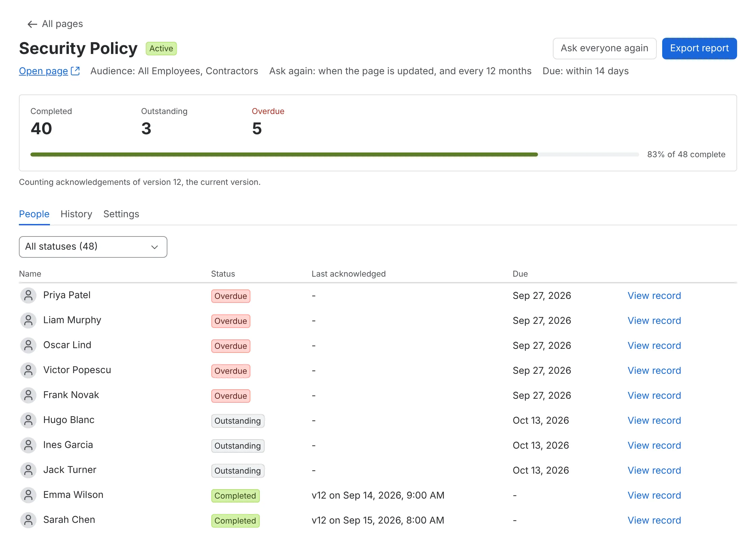Screen dimensions: 756x533
Task: Click the external link icon next to Open page
Action: pos(75,71)
